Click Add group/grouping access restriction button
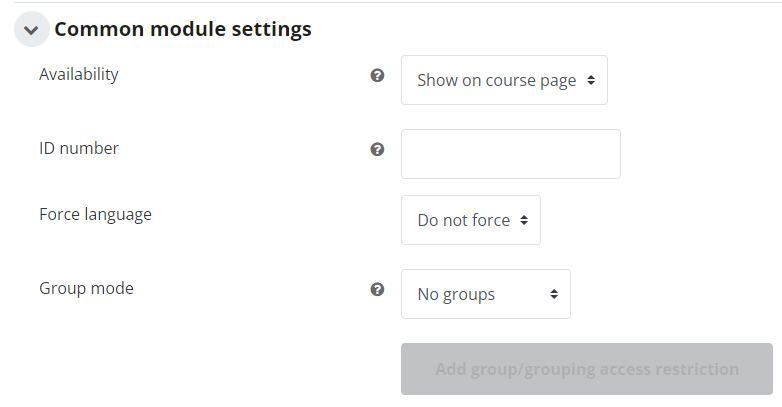This screenshot has height=407, width=782. [587, 369]
